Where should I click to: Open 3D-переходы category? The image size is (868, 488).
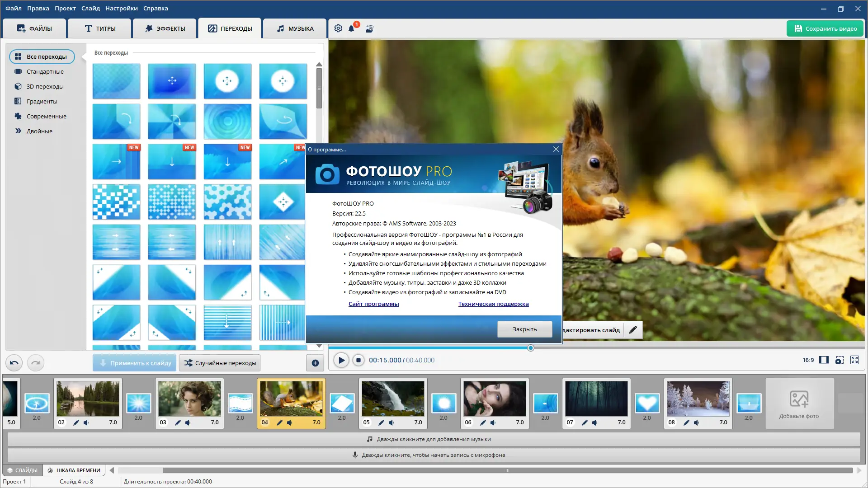pos(45,86)
